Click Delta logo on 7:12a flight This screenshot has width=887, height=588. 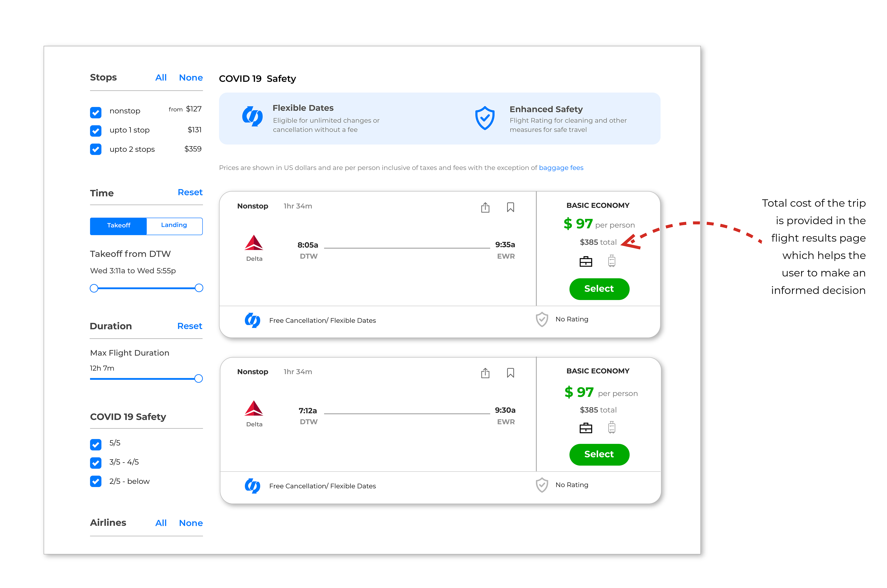[x=254, y=408]
